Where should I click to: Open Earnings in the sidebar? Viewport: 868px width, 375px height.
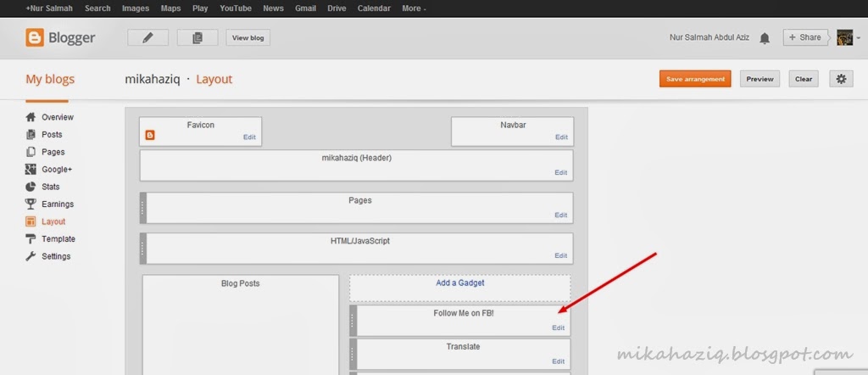(58, 204)
